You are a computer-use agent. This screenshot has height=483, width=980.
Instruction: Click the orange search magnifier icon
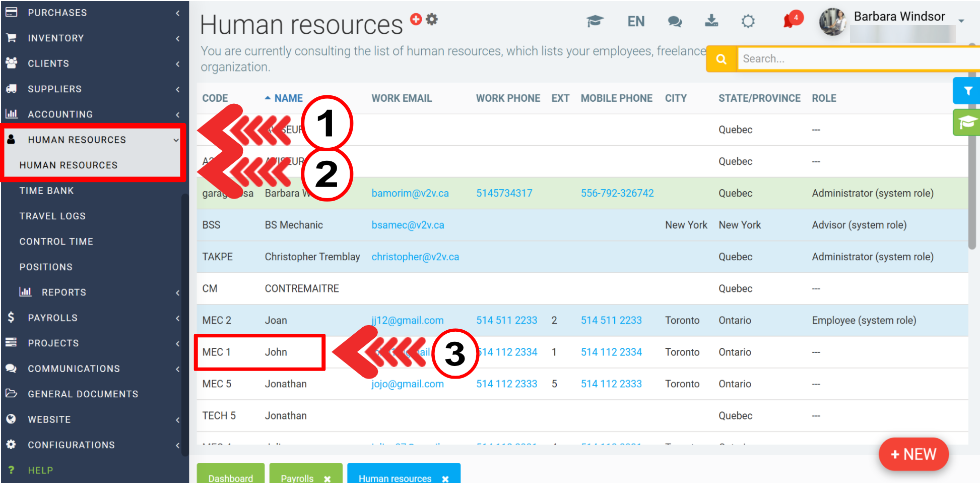pos(721,59)
